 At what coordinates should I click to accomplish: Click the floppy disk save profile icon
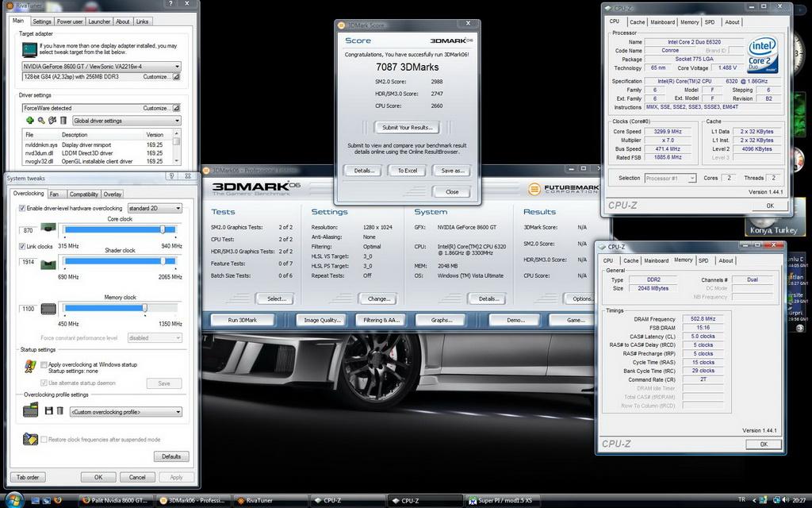click(x=48, y=410)
